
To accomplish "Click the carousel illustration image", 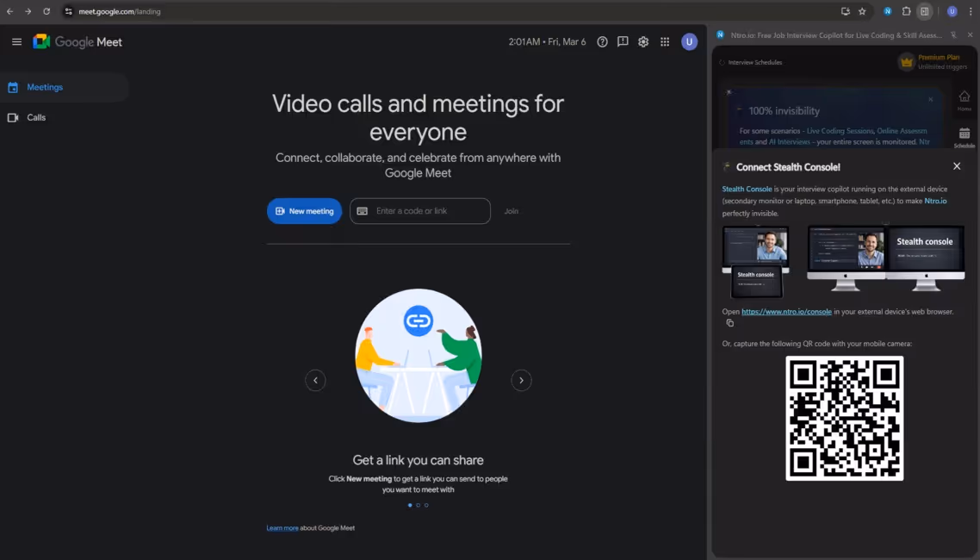I will pos(419,356).
